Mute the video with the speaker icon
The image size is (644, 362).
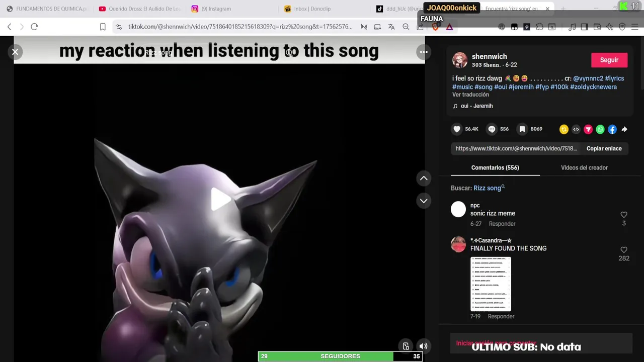coord(424,346)
